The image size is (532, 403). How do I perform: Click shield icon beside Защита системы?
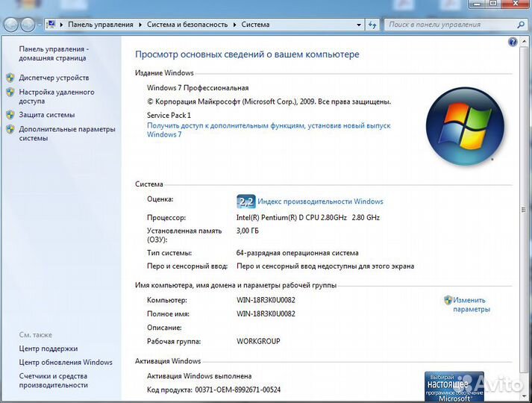10,115
